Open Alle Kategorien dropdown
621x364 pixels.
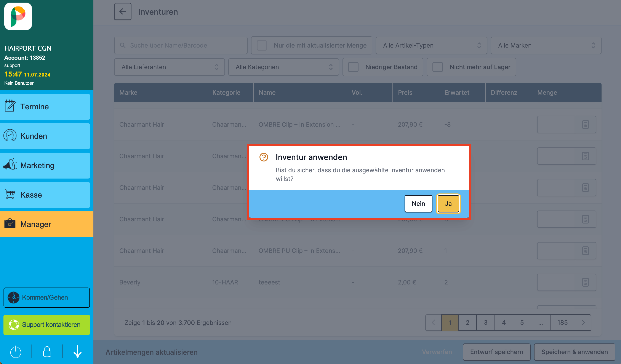pyautogui.click(x=283, y=67)
